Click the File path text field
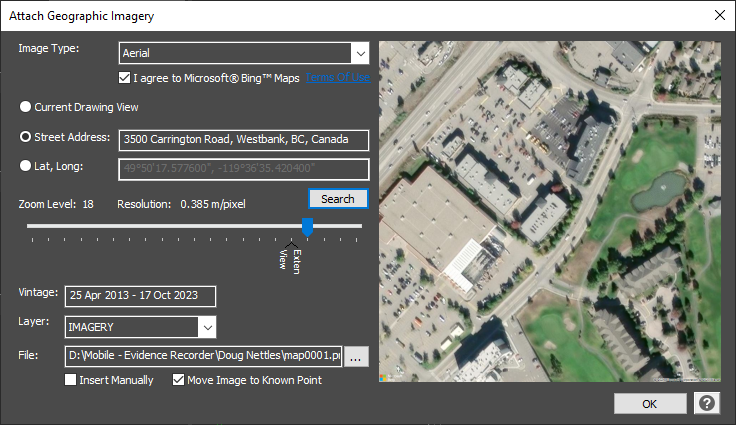 coord(204,355)
